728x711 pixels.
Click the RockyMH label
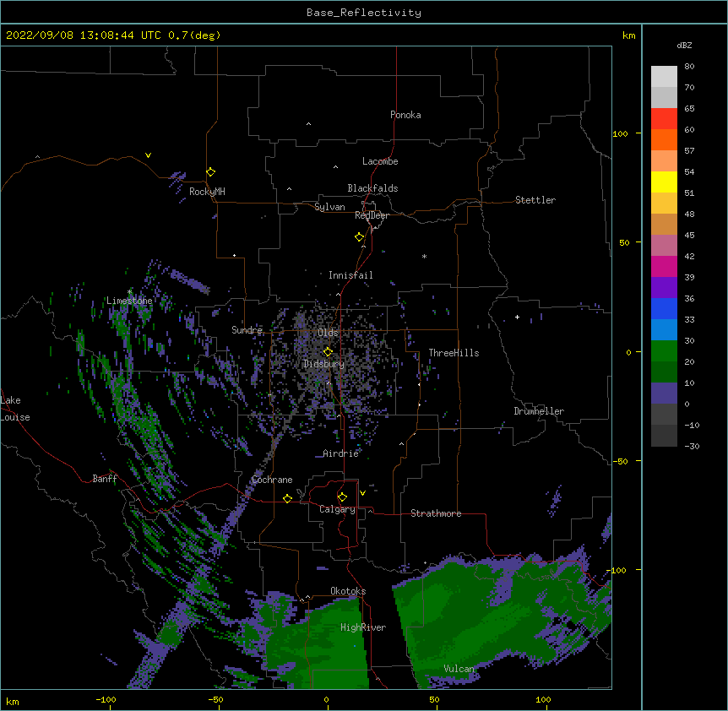point(207,191)
